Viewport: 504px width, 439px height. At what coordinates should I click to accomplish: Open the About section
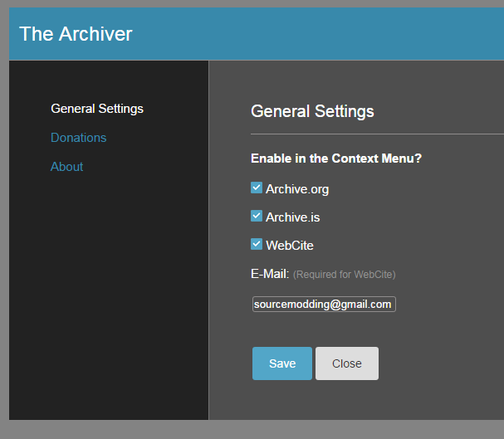(x=67, y=167)
